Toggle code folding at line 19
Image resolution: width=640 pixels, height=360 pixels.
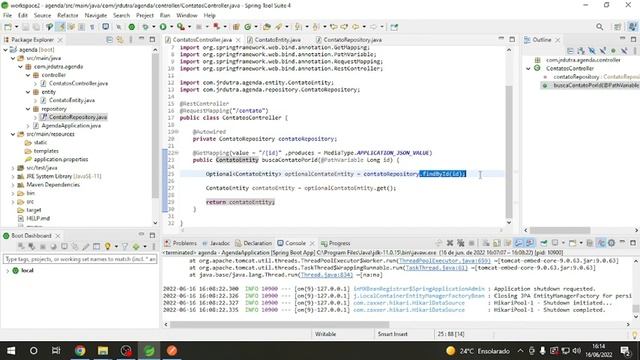pos(176,131)
